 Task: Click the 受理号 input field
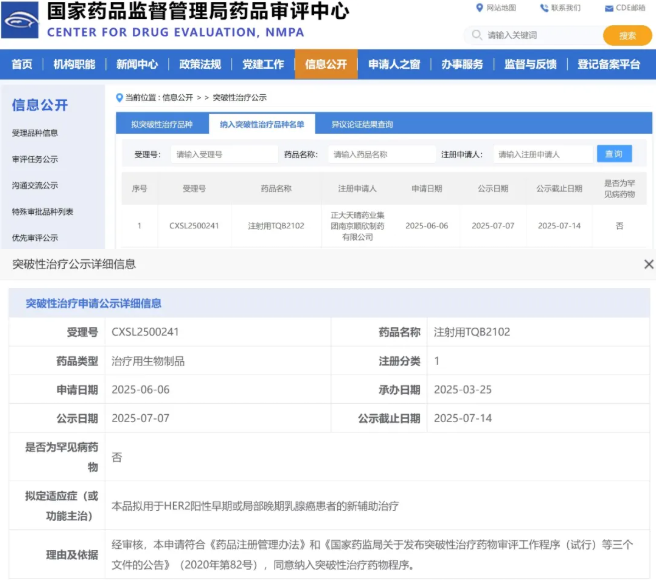coord(223,155)
